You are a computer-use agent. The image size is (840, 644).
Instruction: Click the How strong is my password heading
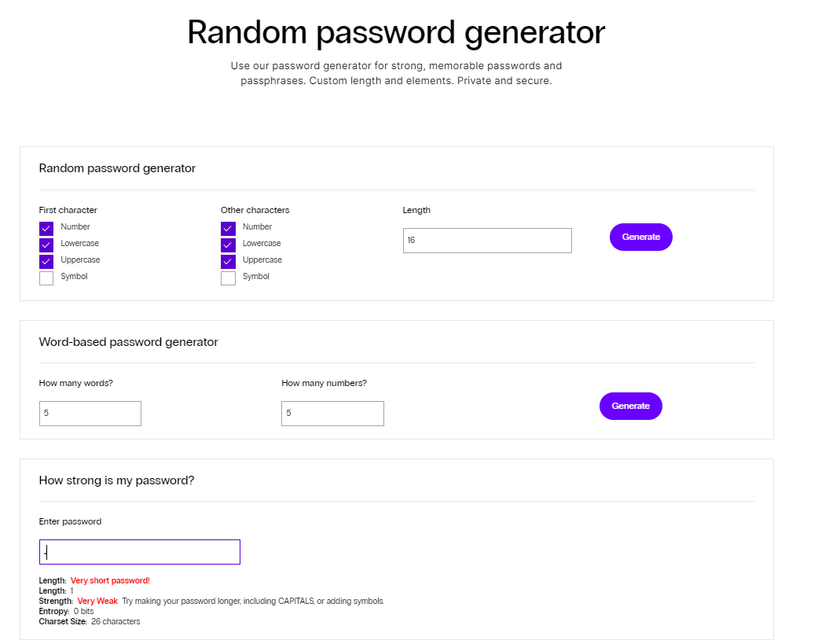[x=116, y=480]
